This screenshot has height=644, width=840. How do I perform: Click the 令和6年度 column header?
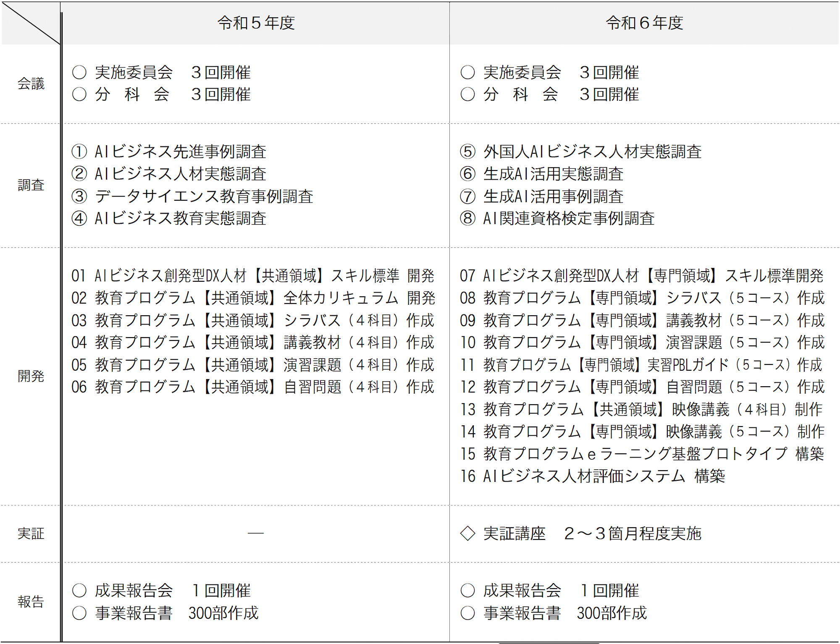644,23
